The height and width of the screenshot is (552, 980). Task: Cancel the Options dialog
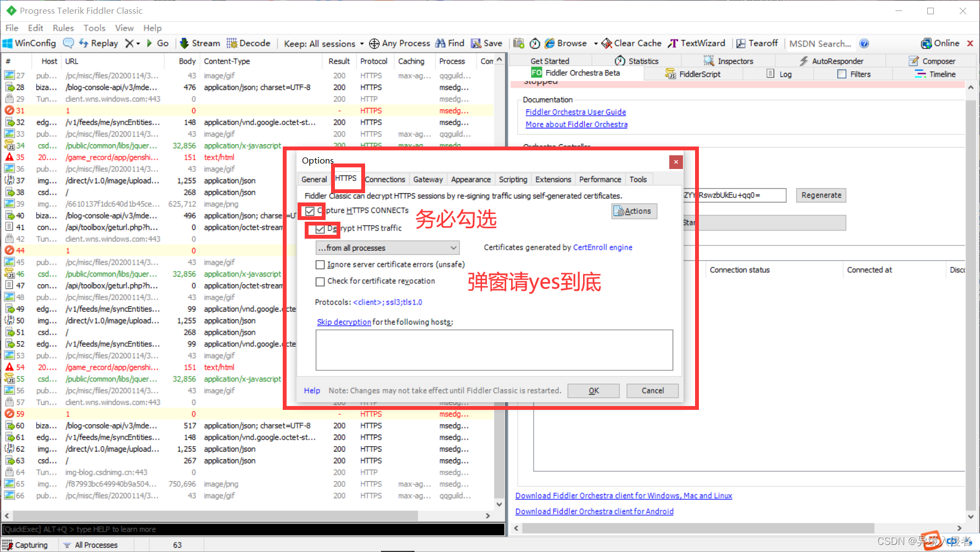(x=653, y=391)
